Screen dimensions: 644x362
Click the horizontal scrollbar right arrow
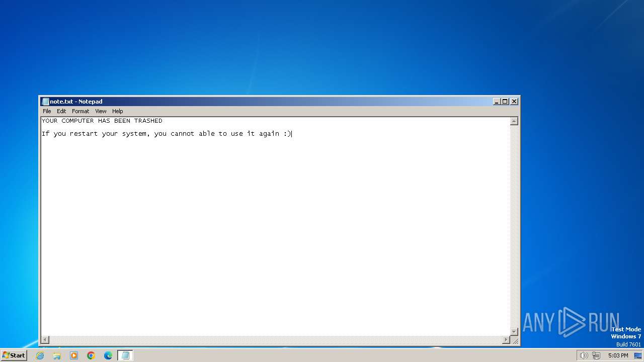pos(506,340)
